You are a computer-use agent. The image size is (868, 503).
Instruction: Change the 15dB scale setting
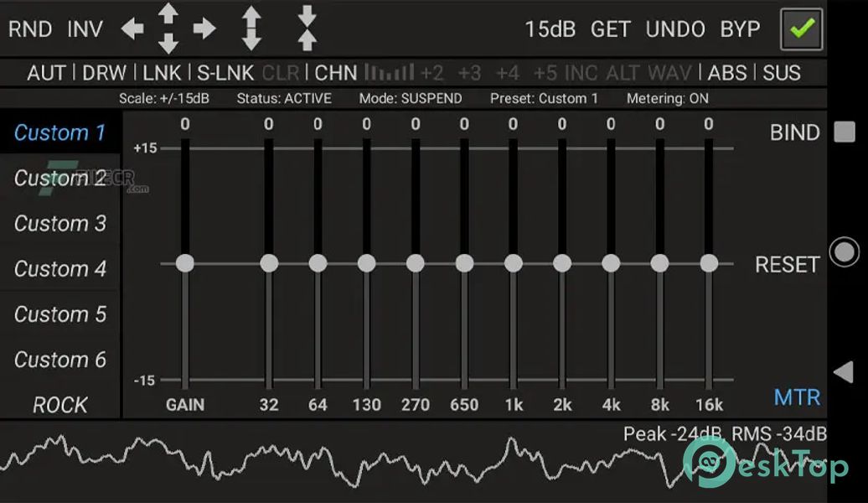[x=550, y=29]
